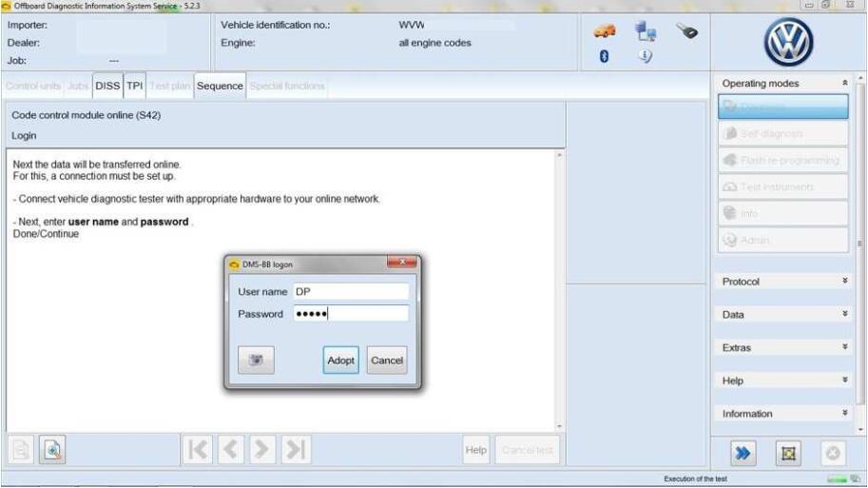
Task: Click the network connection computers icon
Action: [x=646, y=31]
